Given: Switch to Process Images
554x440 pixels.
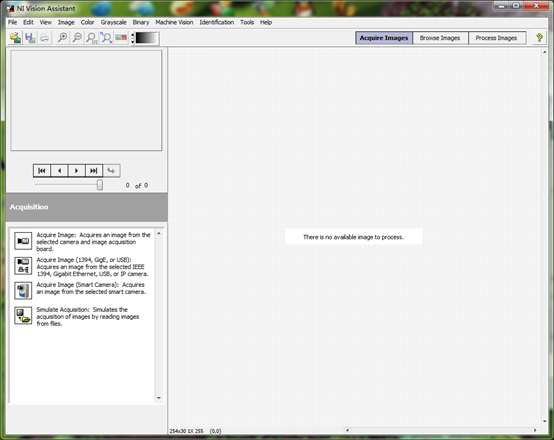Looking at the screenshot, I should click(496, 38).
